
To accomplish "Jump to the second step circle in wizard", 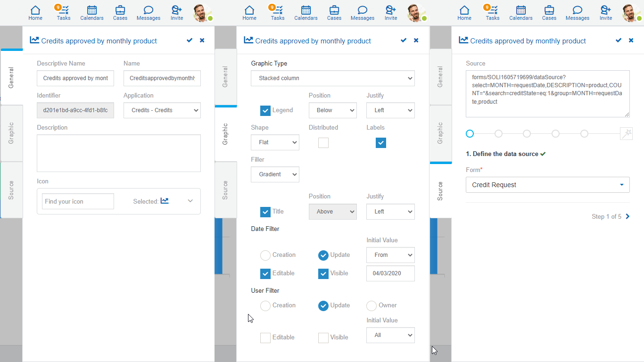I will point(498,134).
